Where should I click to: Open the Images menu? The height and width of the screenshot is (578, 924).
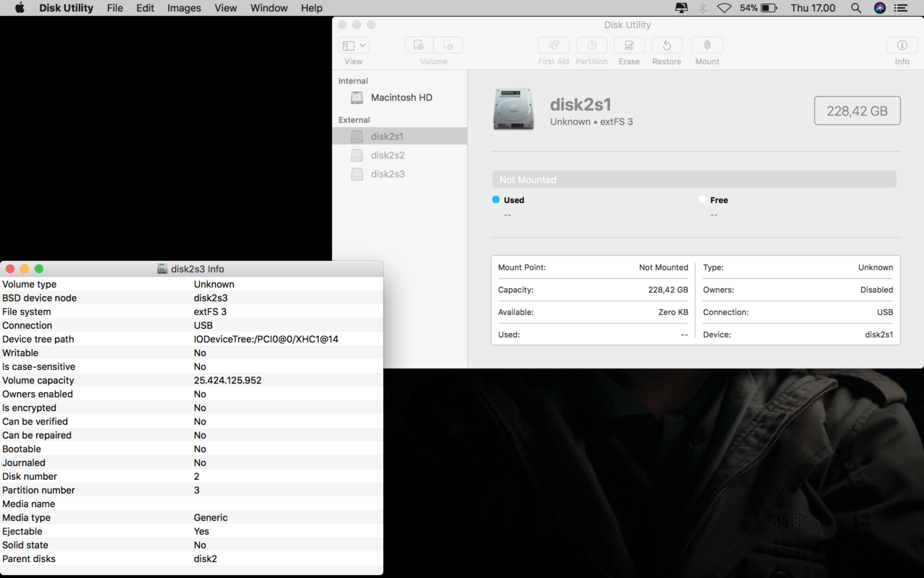pyautogui.click(x=183, y=8)
